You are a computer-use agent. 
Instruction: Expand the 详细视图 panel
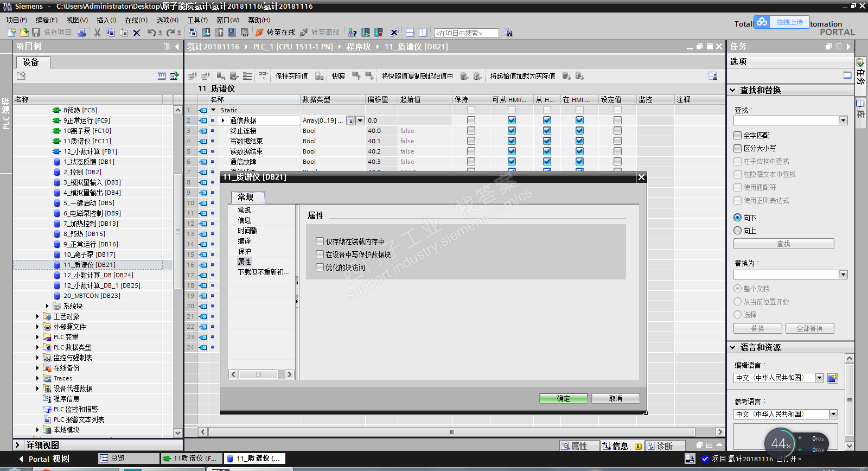click(17, 445)
